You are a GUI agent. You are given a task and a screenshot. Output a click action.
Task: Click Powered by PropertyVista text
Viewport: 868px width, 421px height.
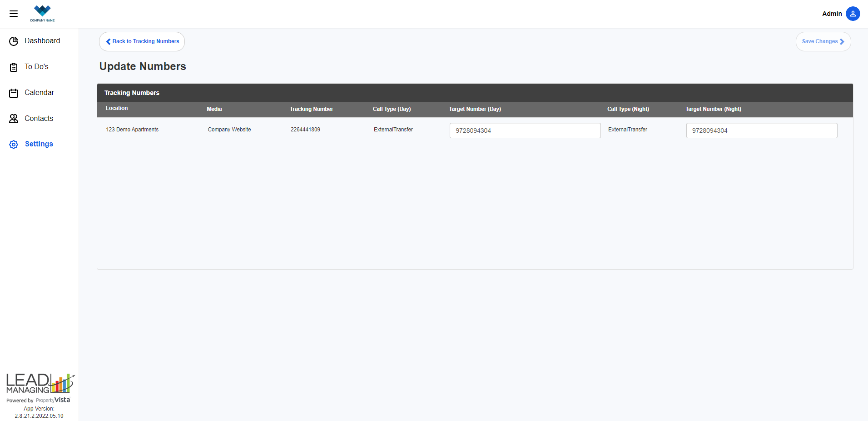point(39,400)
